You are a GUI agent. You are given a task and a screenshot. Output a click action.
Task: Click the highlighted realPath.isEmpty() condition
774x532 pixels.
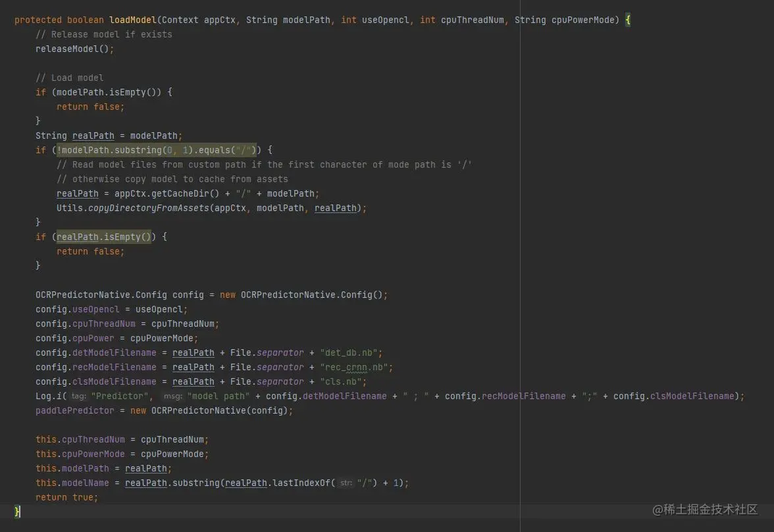[105, 237]
